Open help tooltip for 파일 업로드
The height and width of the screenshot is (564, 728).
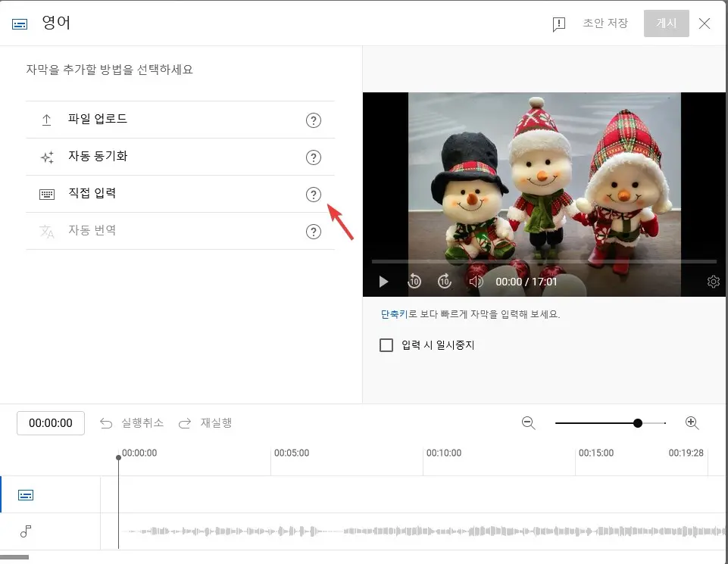pos(314,120)
